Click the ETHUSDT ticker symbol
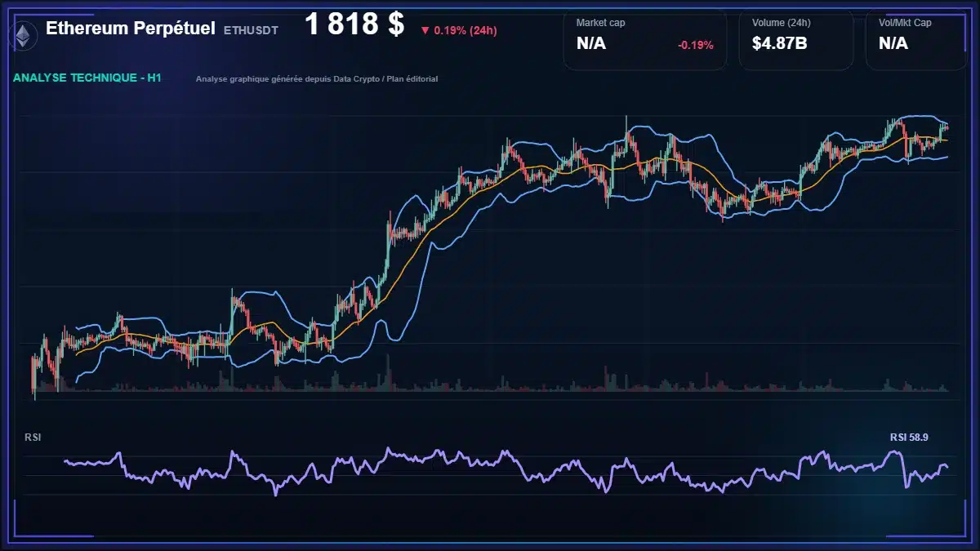Screen dimensions: 980x551 click(x=251, y=30)
